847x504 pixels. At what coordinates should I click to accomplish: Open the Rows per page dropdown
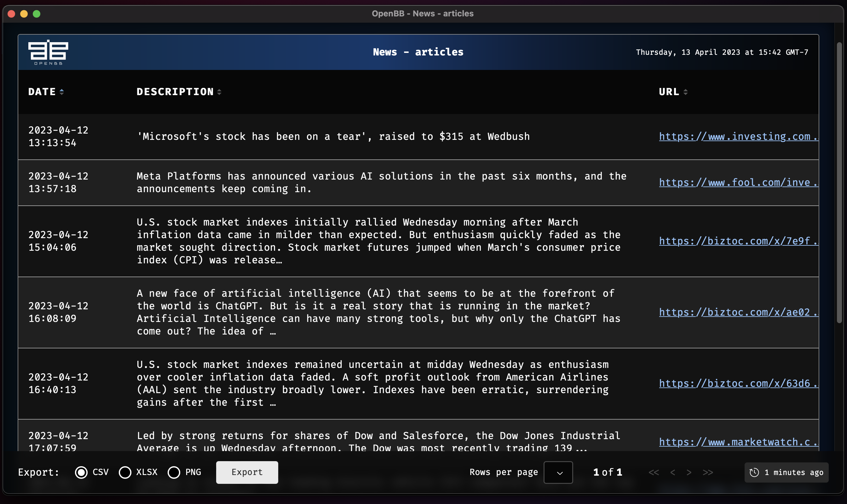click(x=558, y=472)
